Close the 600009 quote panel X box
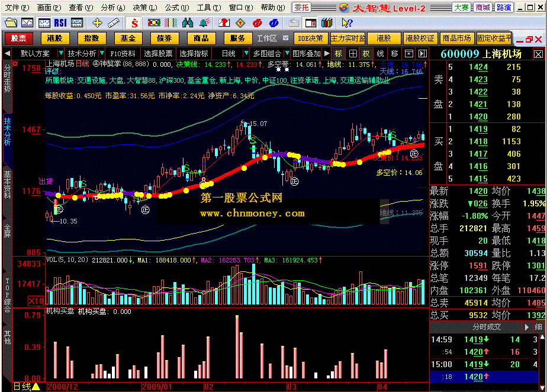The width and height of the screenshot is (547, 392). tap(538, 54)
